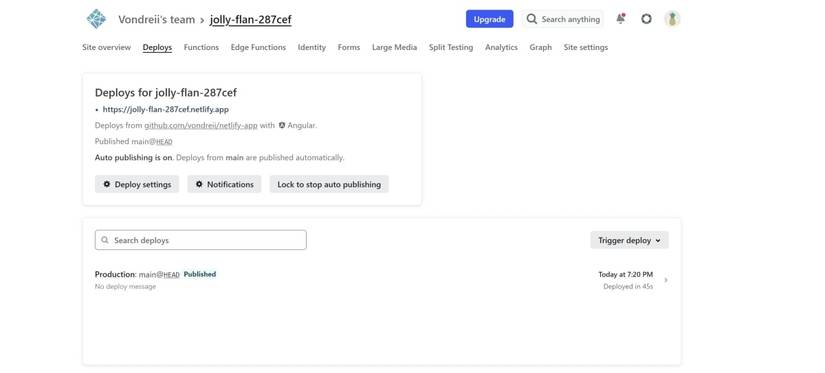This screenshot has height=373, width=825.
Task: Open the Production main@HEAD deploy row
Action: tap(381, 280)
